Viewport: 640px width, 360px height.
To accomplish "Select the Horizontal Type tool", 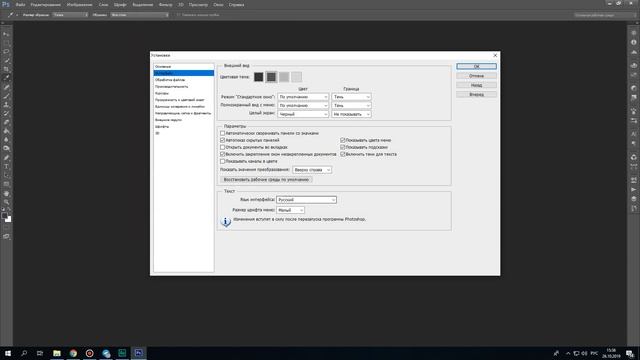I will [x=6, y=166].
